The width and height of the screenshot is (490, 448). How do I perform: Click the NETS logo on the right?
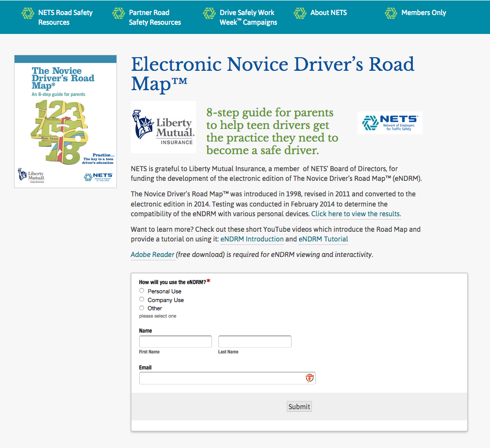[x=390, y=123]
